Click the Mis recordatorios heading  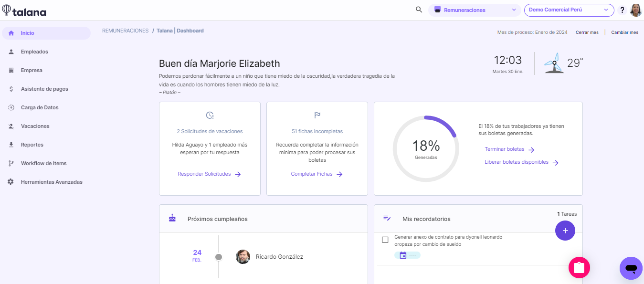click(x=426, y=219)
